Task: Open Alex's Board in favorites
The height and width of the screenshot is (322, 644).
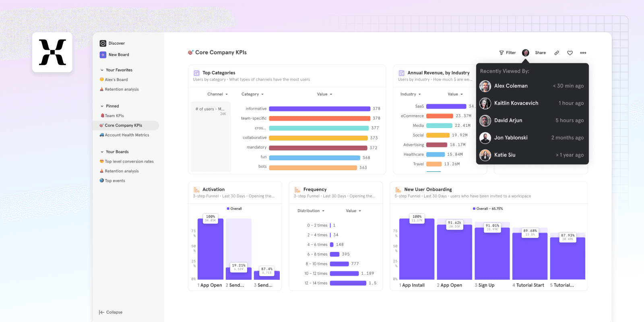Action: pyautogui.click(x=114, y=80)
